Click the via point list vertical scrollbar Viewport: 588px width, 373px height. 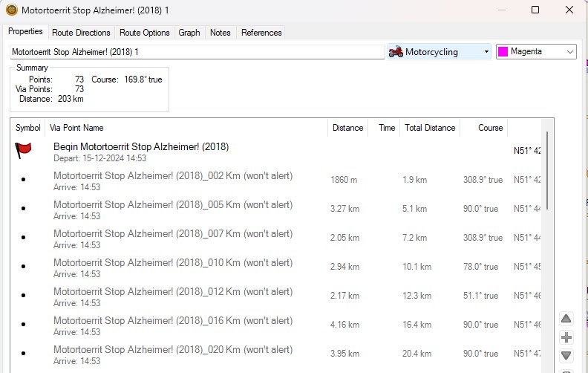tap(548, 171)
